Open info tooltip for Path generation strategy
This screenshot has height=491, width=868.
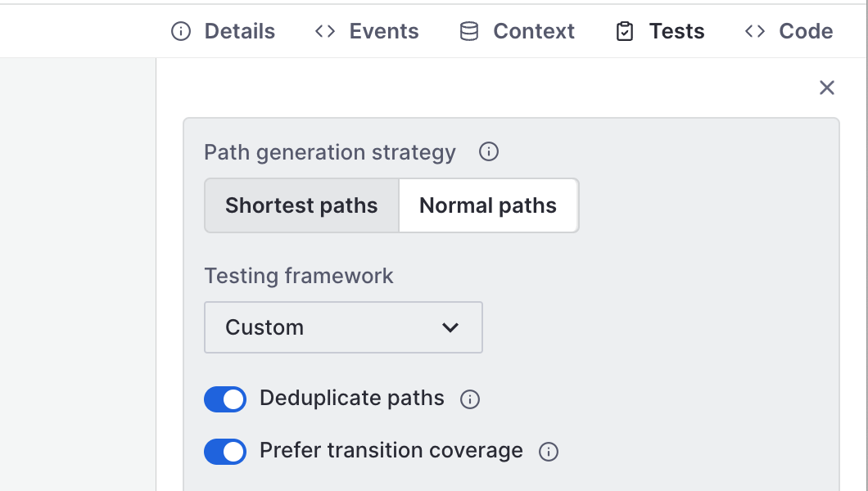coord(488,152)
